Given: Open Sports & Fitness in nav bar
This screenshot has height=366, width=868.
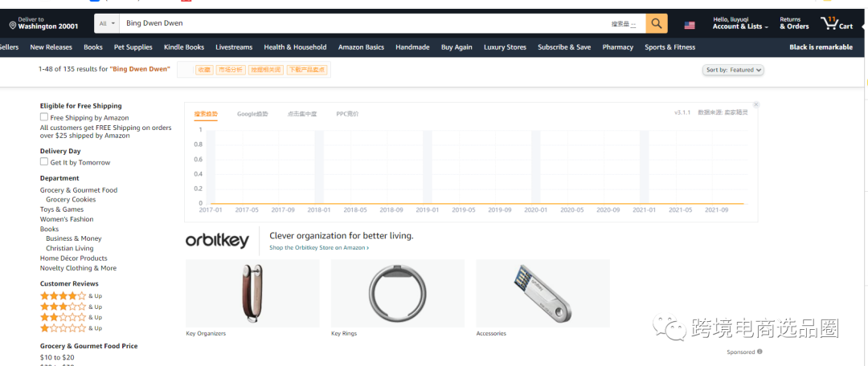Looking at the screenshot, I should tap(669, 47).
